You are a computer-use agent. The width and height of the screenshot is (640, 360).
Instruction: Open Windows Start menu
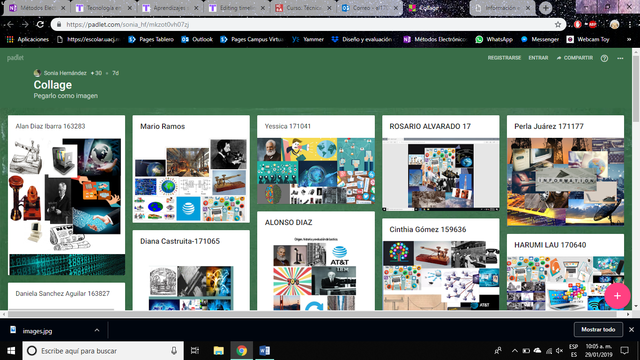(x=11, y=351)
